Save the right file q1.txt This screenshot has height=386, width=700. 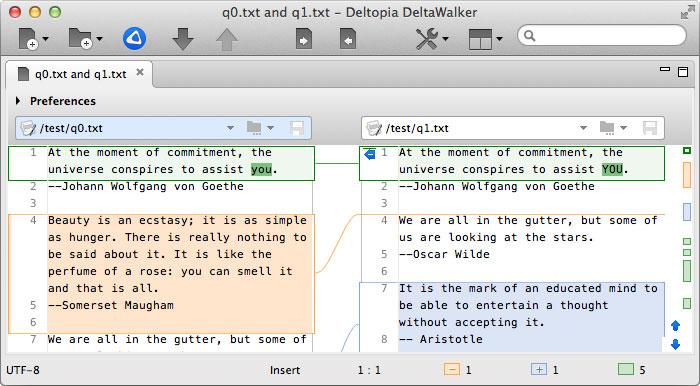(x=650, y=128)
